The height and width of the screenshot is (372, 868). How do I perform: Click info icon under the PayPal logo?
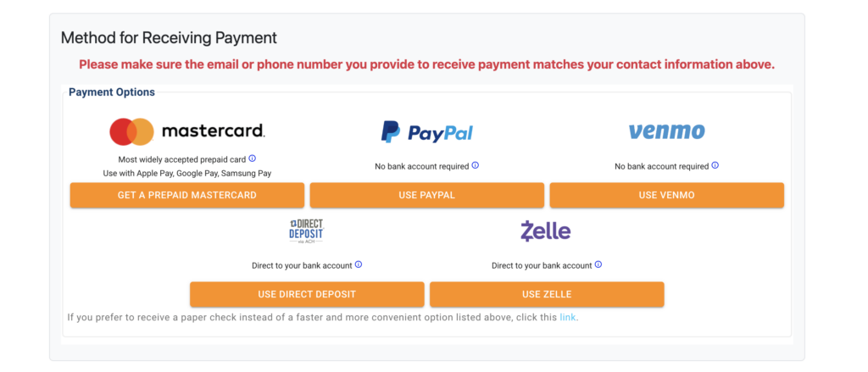click(x=475, y=165)
